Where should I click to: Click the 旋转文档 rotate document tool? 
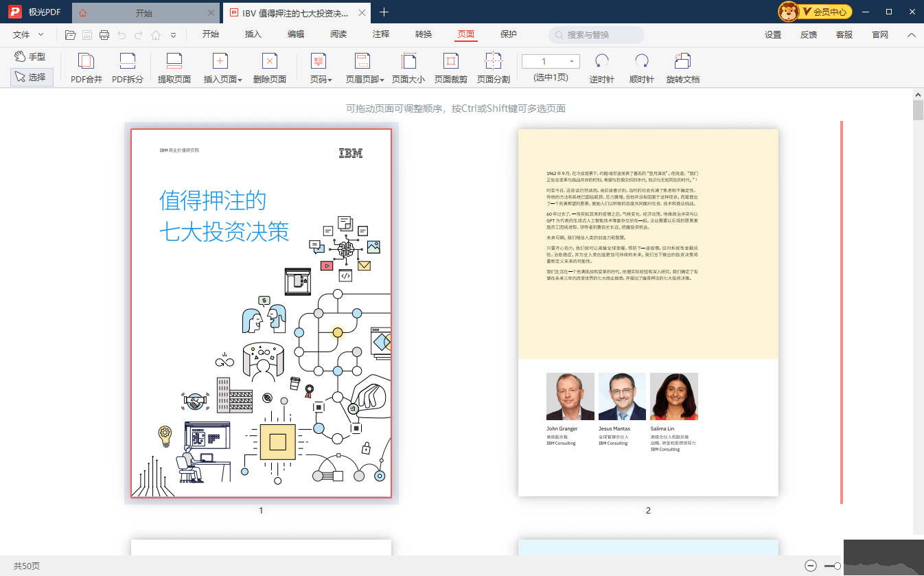pos(683,69)
